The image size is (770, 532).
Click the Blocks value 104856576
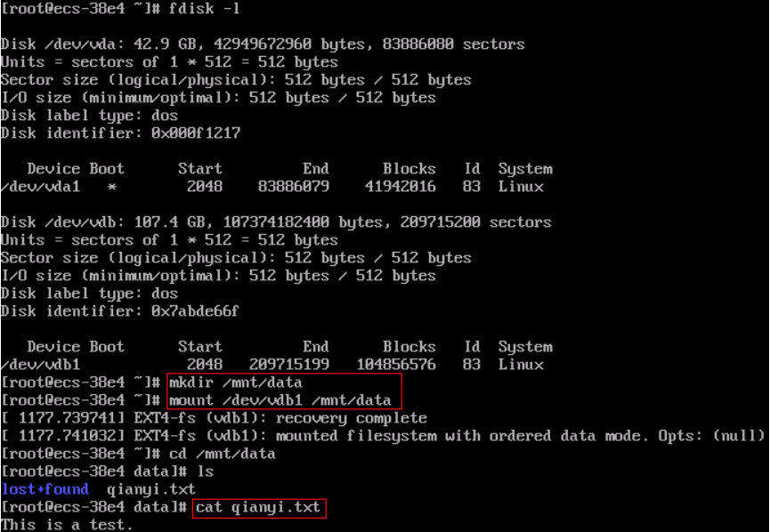[x=396, y=365]
